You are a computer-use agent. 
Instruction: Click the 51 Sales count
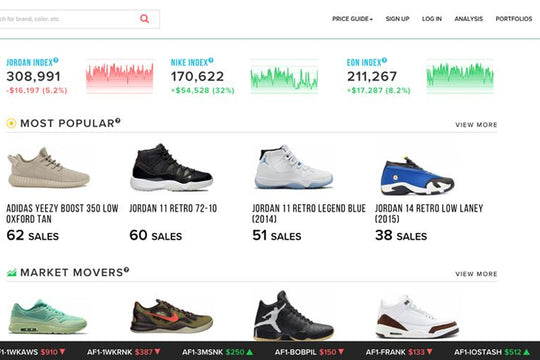(277, 236)
